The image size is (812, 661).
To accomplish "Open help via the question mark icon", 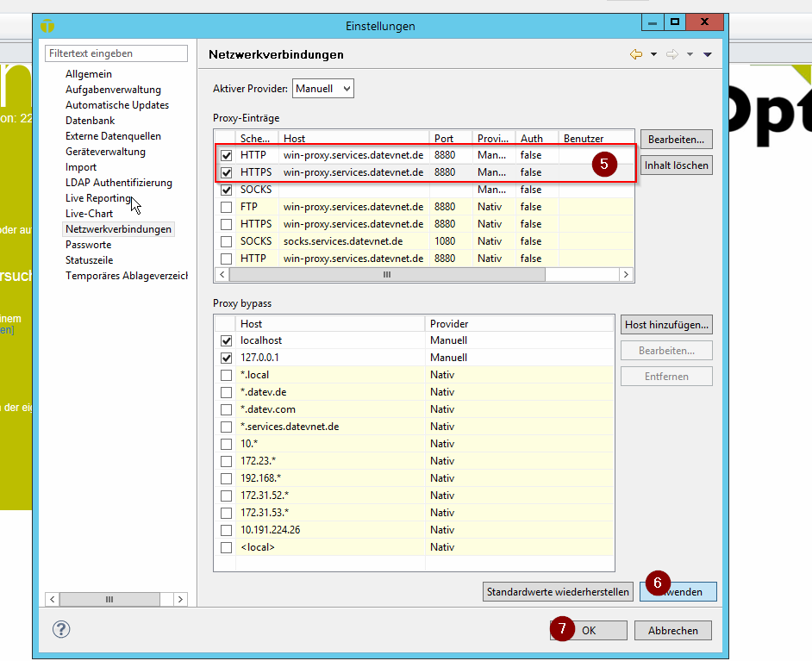I will tap(60, 629).
